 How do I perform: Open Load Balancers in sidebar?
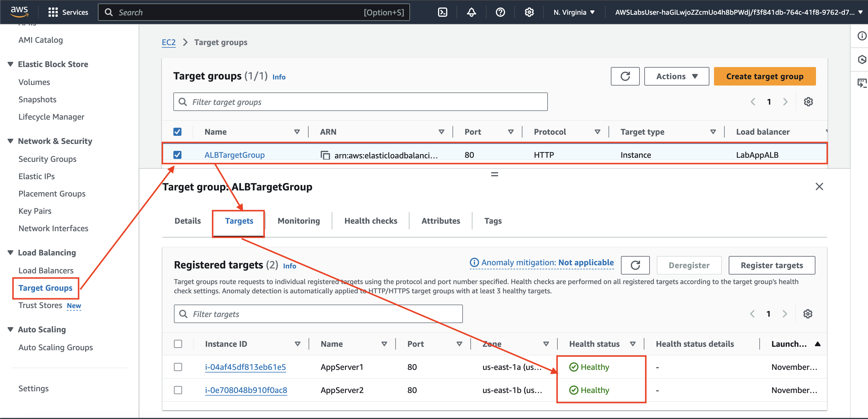pyautogui.click(x=46, y=270)
